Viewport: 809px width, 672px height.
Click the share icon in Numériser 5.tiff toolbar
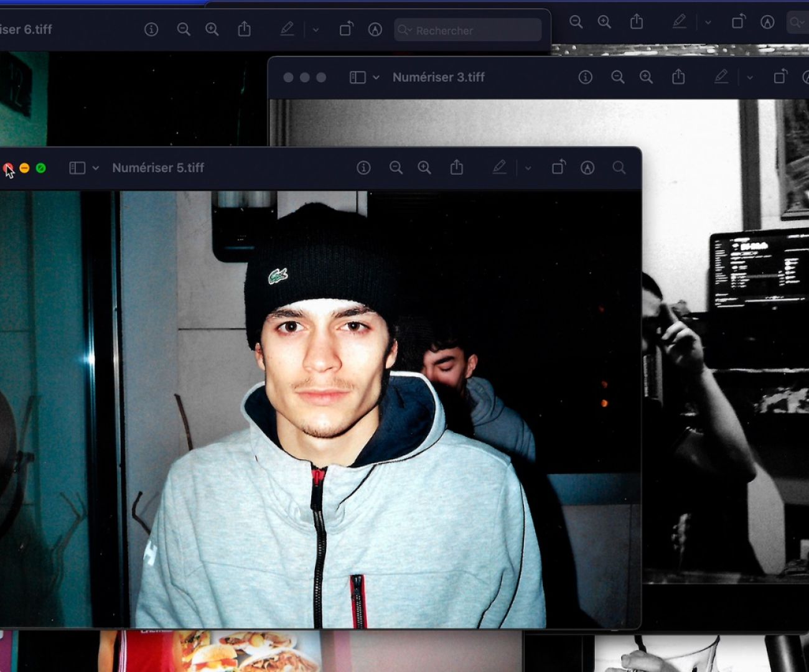pyautogui.click(x=457, y=167)
